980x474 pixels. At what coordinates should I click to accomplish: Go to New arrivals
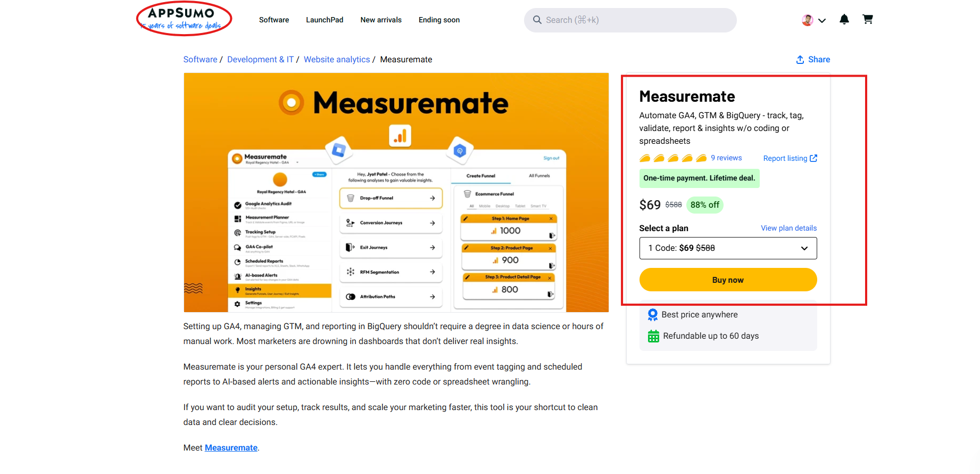click(x=381, y=20)
